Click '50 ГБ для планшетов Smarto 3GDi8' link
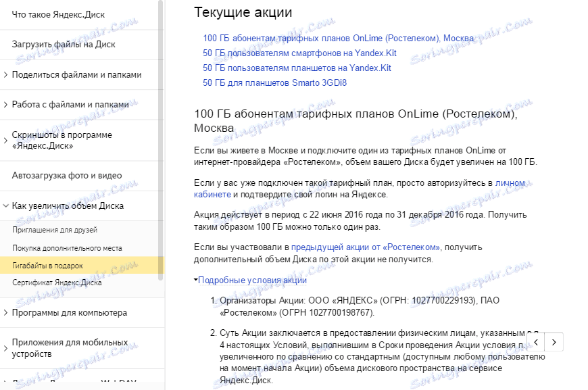The height and width of the screenshot is (390, 588). click(x=274, y=83)
